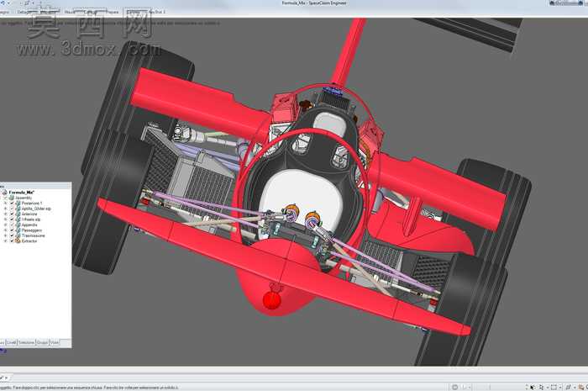This screenshot has width=588, height=391.
Task: Click the Formula_Mia root document icon
Action: pos(4,192)
